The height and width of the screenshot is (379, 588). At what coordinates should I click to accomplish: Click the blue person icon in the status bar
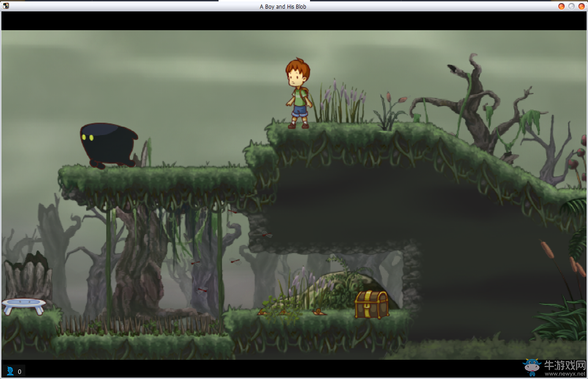[10, 371]
